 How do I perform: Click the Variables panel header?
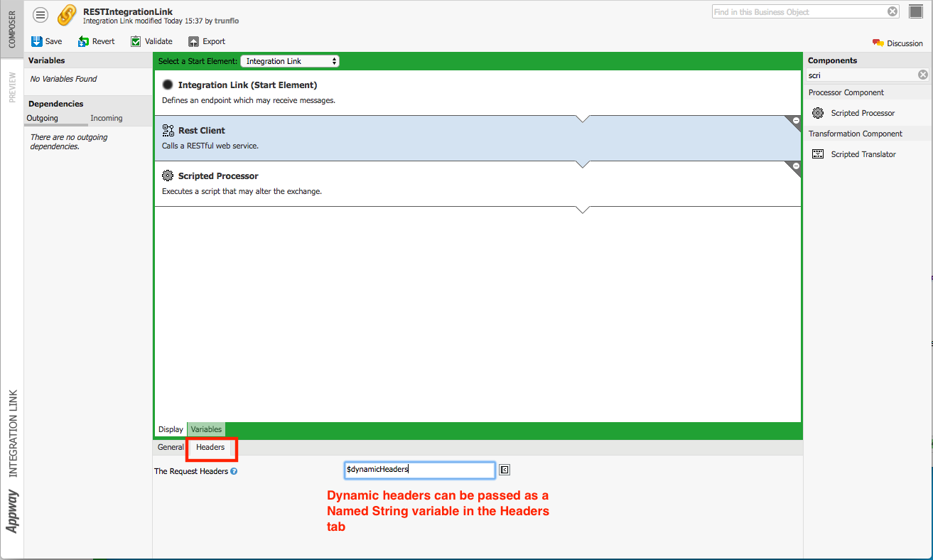click(x=89, y=60)
